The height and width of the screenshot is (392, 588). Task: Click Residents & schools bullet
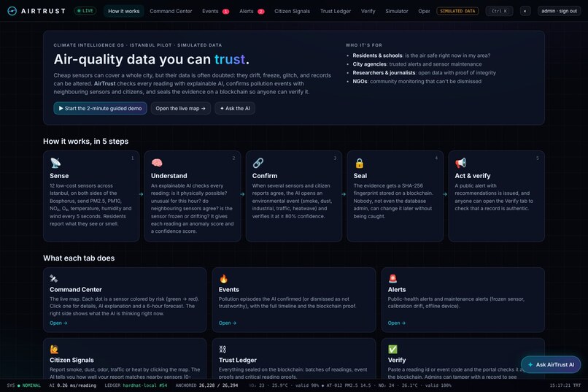pyautogui.click(x=421, y=55)
